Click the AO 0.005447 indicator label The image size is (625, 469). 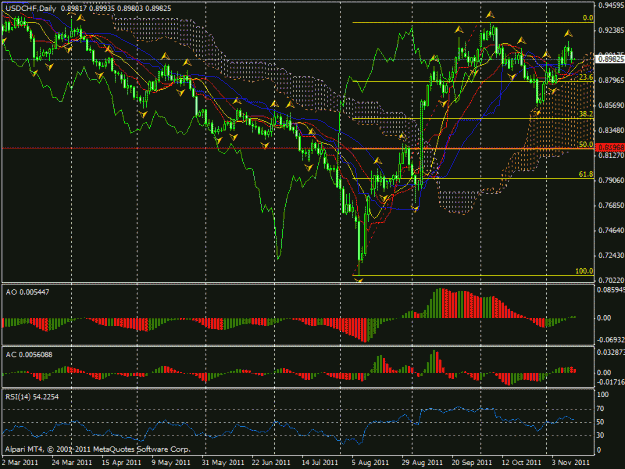[28, 292]
